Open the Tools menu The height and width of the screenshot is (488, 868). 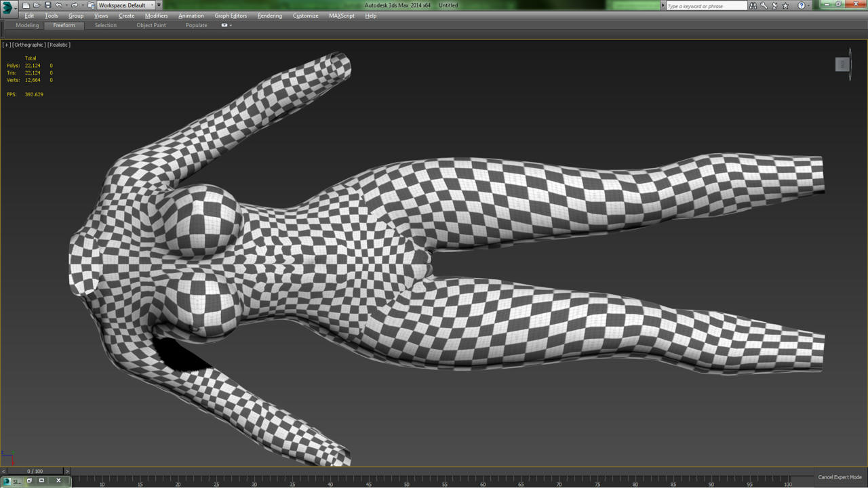[52, 16]
